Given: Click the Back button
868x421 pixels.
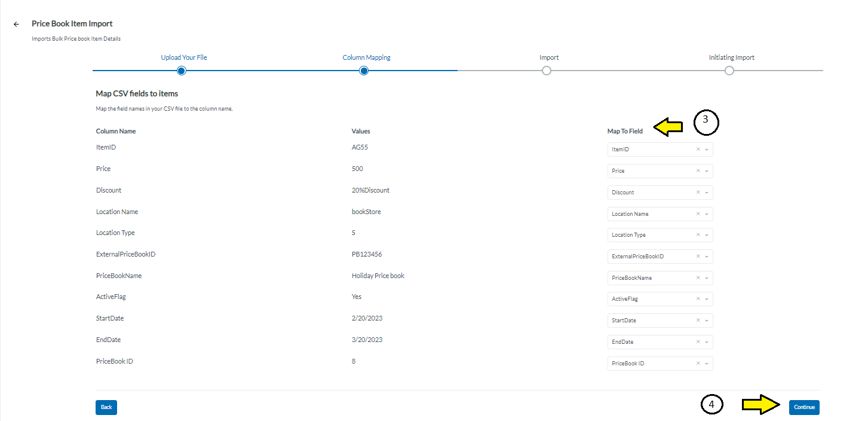Looking at the screenshot, I should tap(106, 407).
